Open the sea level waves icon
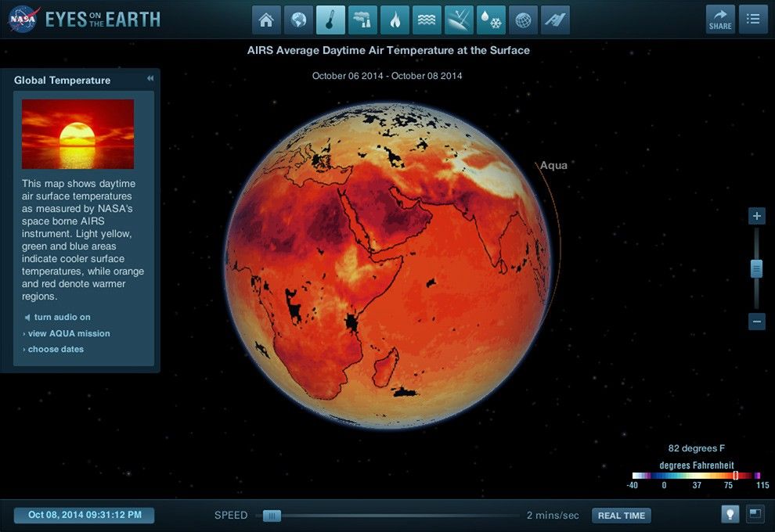This screenshot has width=775, height=532. pos(427,20)
